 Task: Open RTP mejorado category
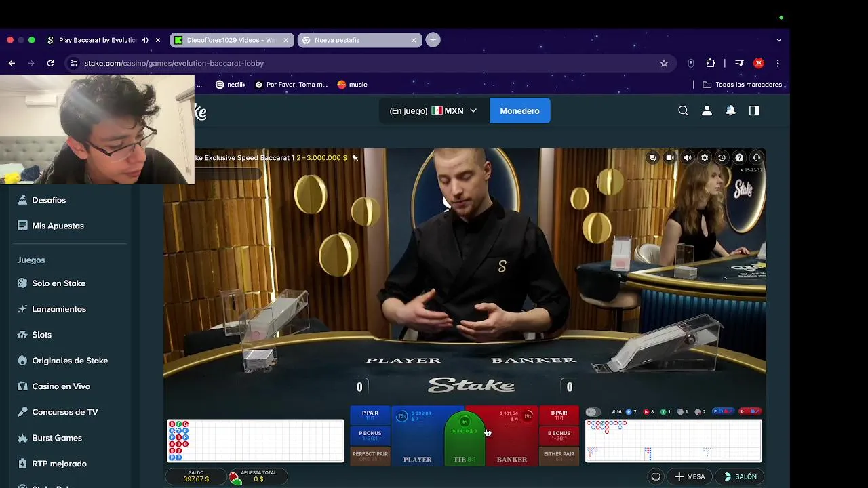[x=59, y=464]
